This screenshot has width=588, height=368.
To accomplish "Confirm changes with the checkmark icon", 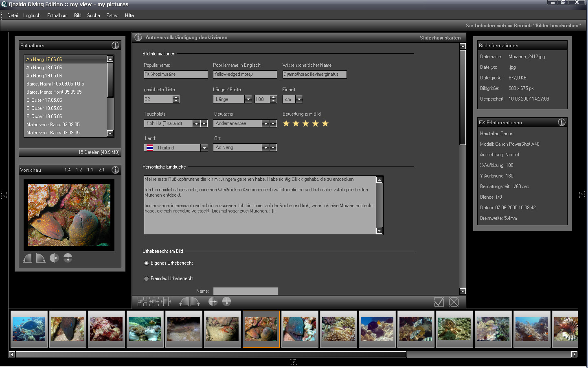I will tap(439, 302).
